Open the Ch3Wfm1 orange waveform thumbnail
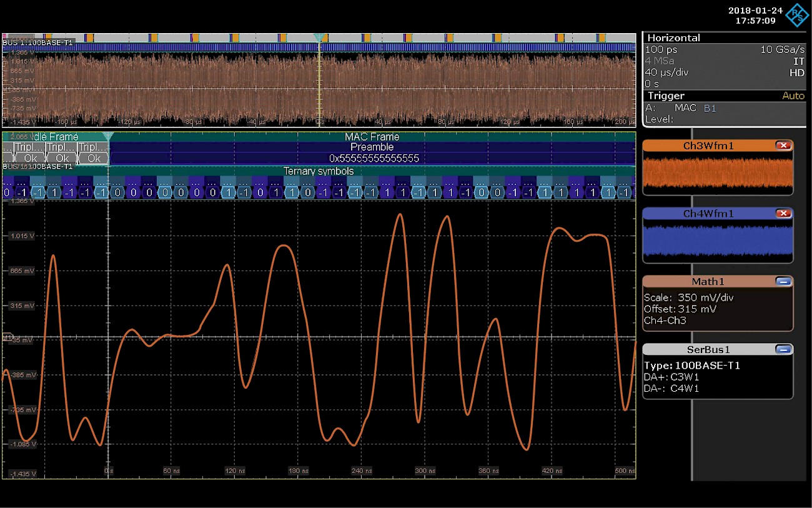 [x=718, y=172]
